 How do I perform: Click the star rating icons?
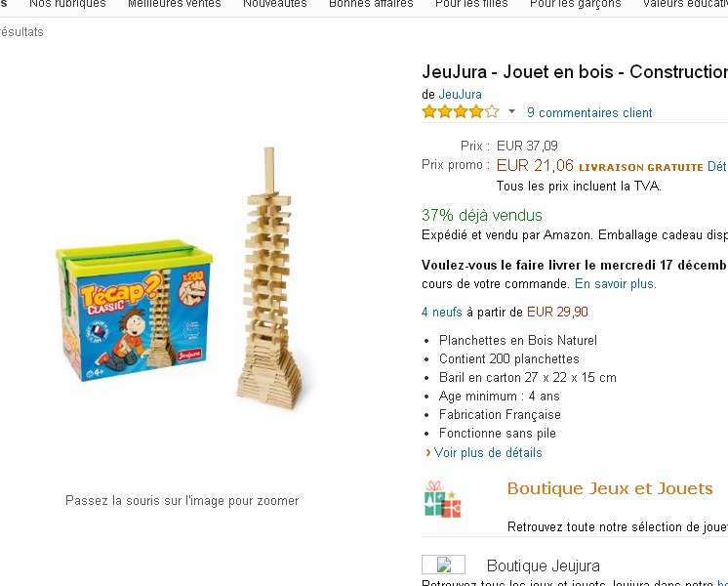pos(460,112)
